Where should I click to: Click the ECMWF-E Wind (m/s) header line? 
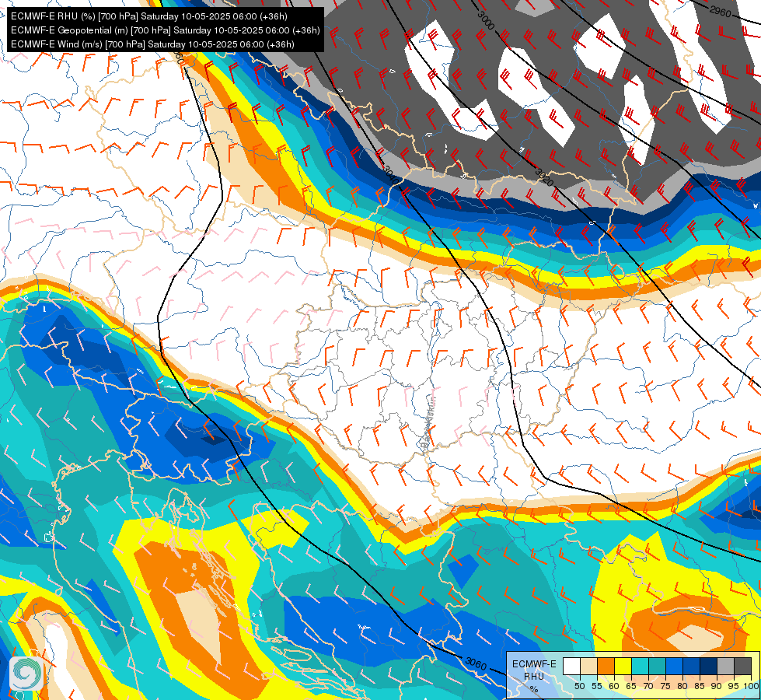click(x=152, y=44)
